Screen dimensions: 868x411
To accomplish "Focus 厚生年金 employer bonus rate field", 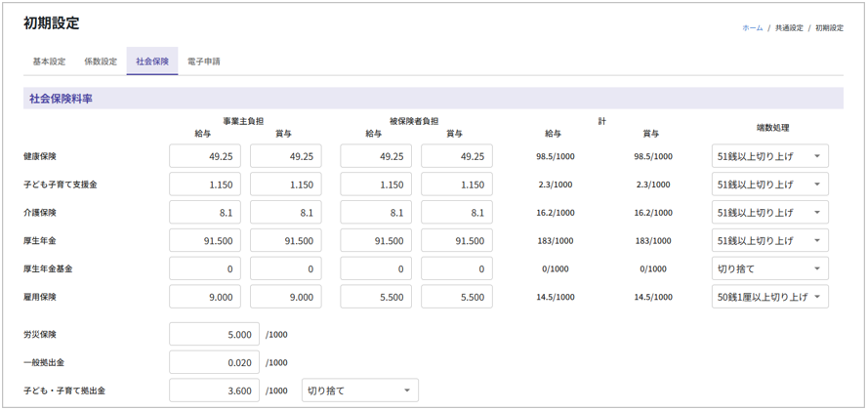I will coord(286,240).
